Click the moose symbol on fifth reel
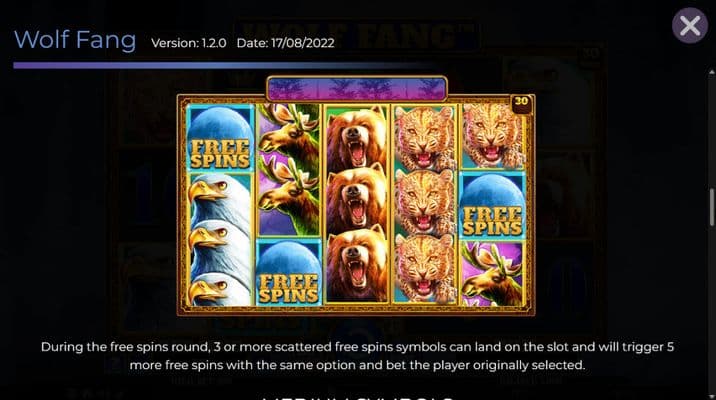This screenshot has height=400, width=716. 492,274
